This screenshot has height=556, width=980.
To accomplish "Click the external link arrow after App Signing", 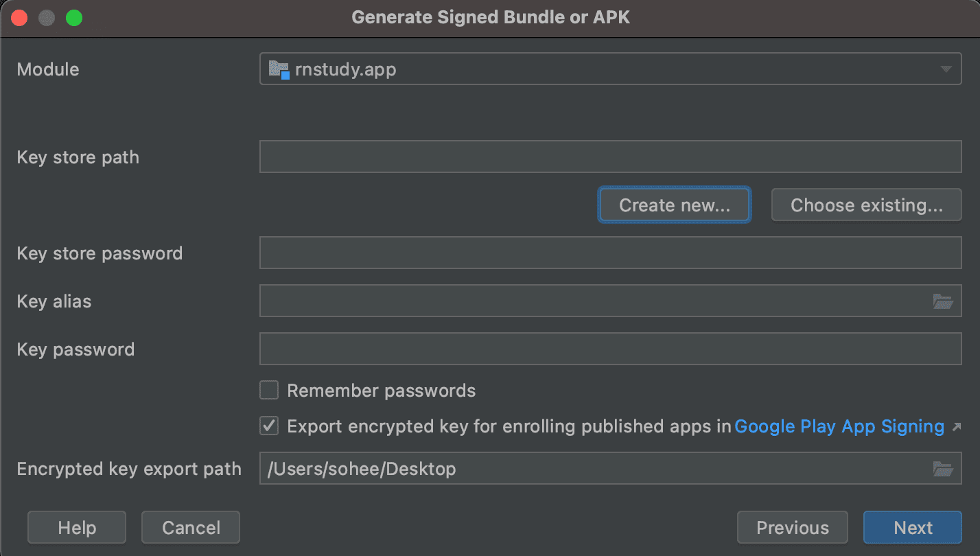I will pyautogui.click(x=957, y=427).
